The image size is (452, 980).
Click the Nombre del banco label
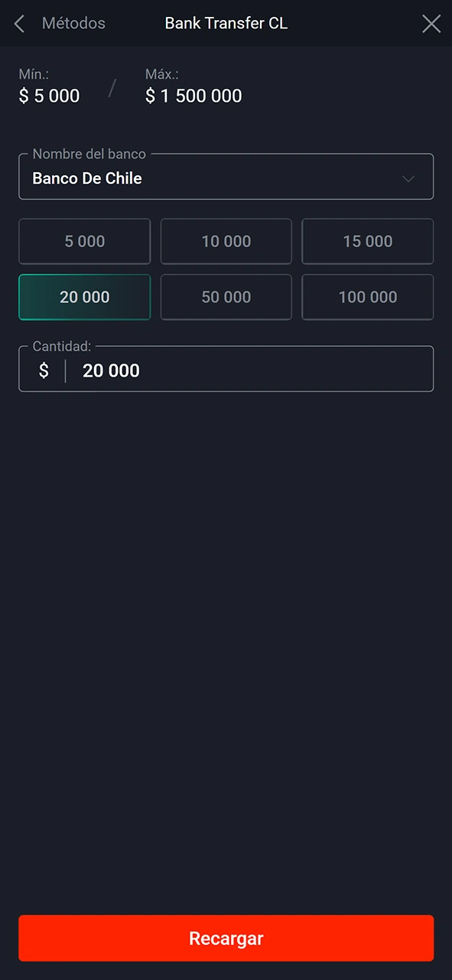pyautogui.click(x=89, y=154)
